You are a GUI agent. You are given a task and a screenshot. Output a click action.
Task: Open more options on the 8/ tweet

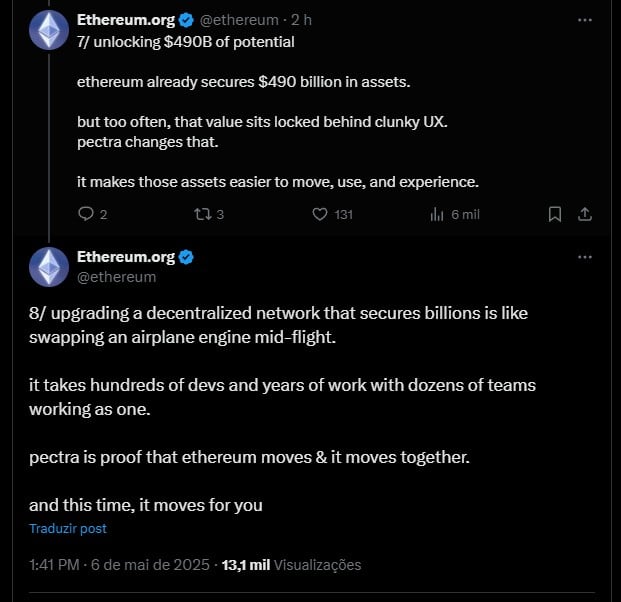click(x=585, y=257)
